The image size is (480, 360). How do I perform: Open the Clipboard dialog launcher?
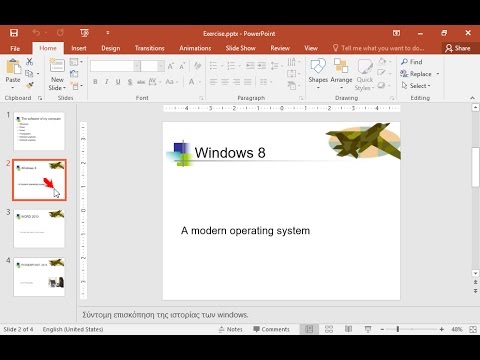tap(40, 98)
